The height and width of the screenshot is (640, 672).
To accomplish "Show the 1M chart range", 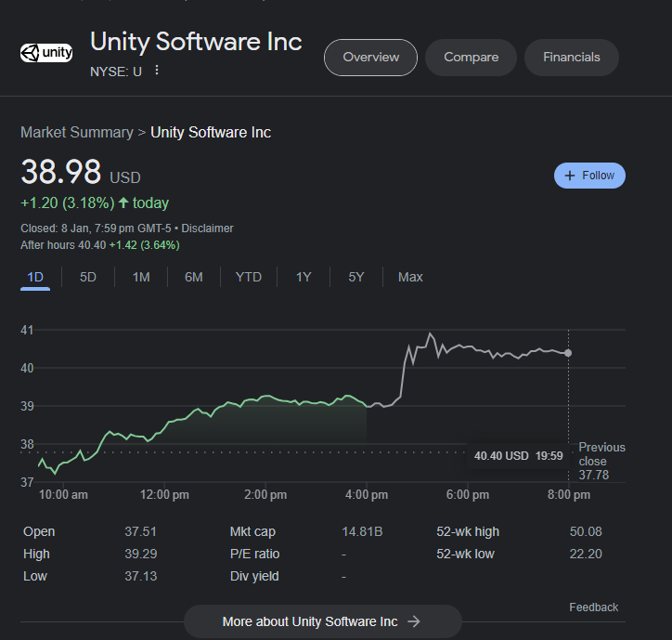I will click(x=141, y=277).
